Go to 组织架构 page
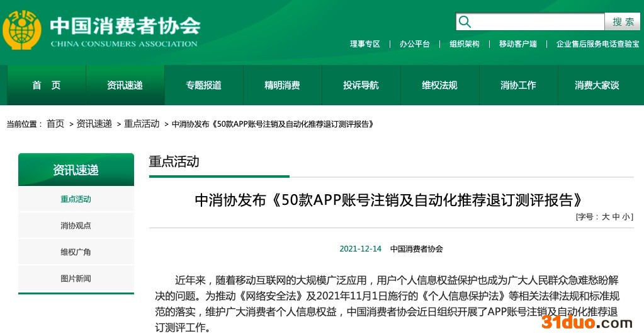Image resolution: width=644 pixels, height=336 pixels. 465,44
